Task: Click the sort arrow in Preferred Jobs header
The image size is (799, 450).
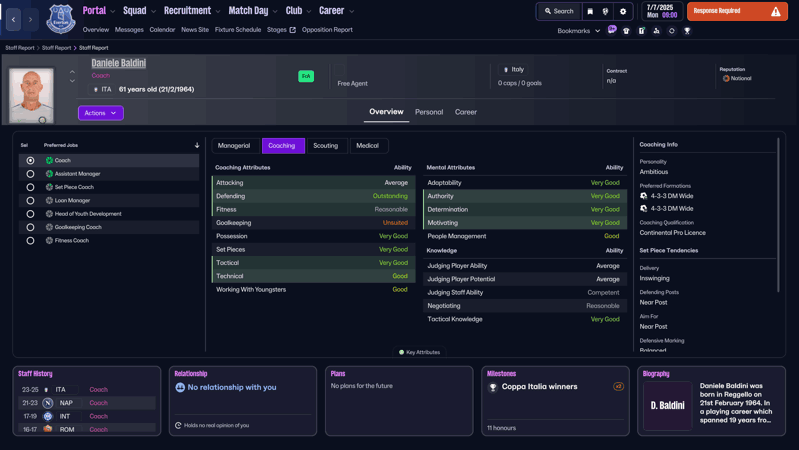Action: (x=197, y=145)
